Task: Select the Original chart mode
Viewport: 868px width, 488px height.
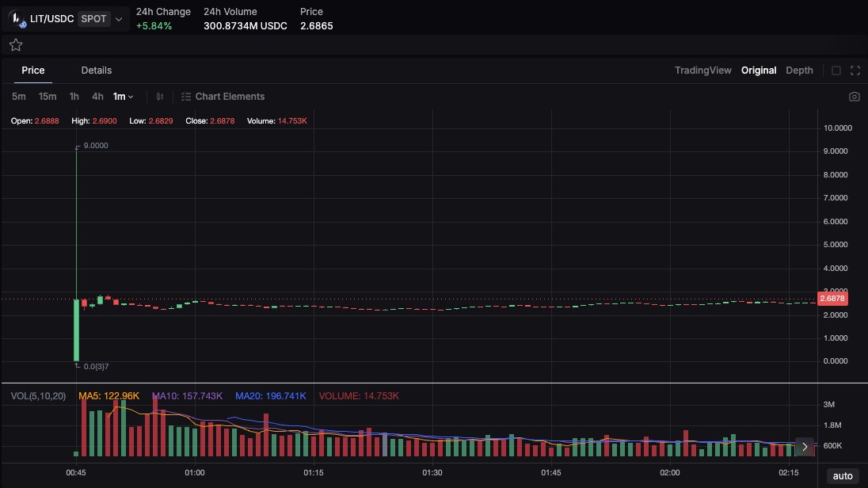Action: (759, 71)
